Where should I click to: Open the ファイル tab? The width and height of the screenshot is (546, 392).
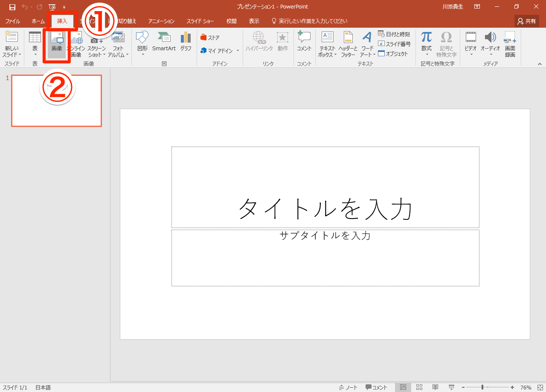(x=12, y=21)
